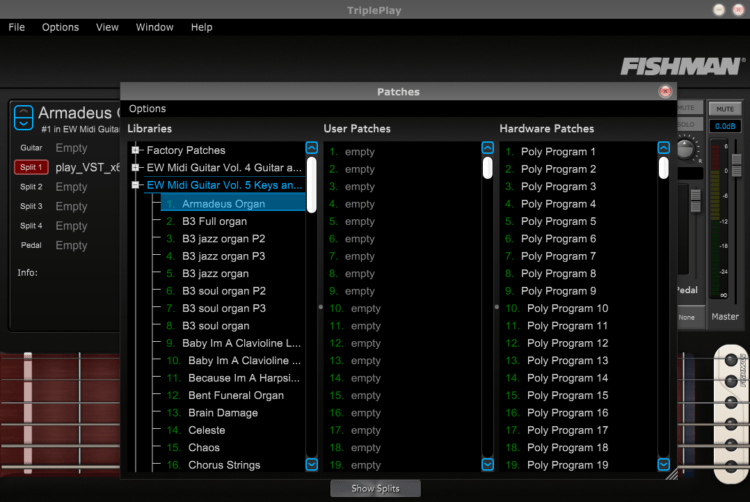Viewport: 750px width, 502px height.
Task: Toggle the Split 1 button
Action: pyautogui.click(x=31, y=167)
